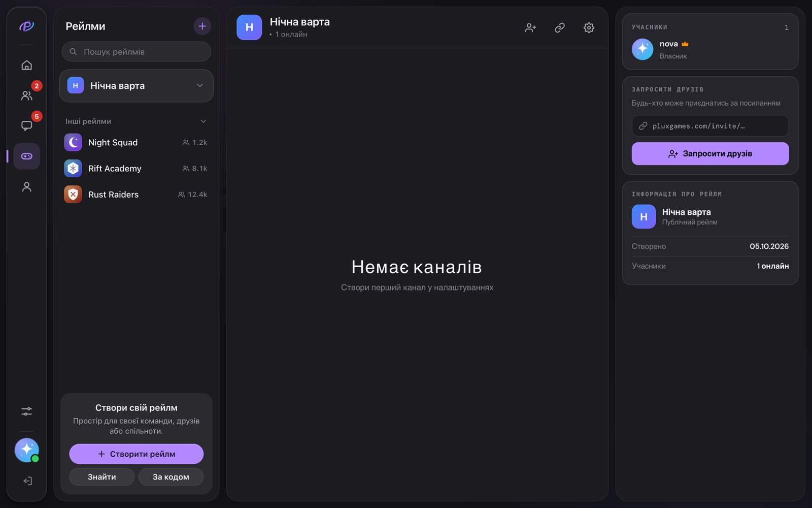Select Rust Raiders realm text
This screenshot has width=812, height=508.
pyautogui.click(x=113, y=194)
